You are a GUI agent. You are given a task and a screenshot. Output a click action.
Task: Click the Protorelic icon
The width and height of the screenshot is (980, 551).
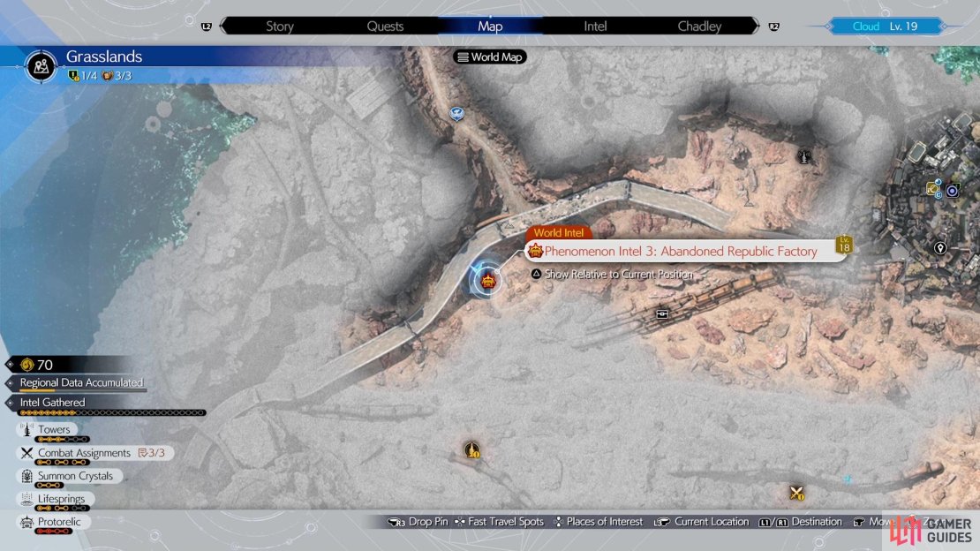point(26,522)
